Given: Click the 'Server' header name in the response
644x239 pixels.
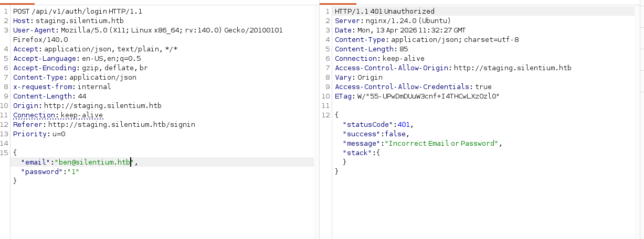Looking at the screenshot, I should click(347, 20).
